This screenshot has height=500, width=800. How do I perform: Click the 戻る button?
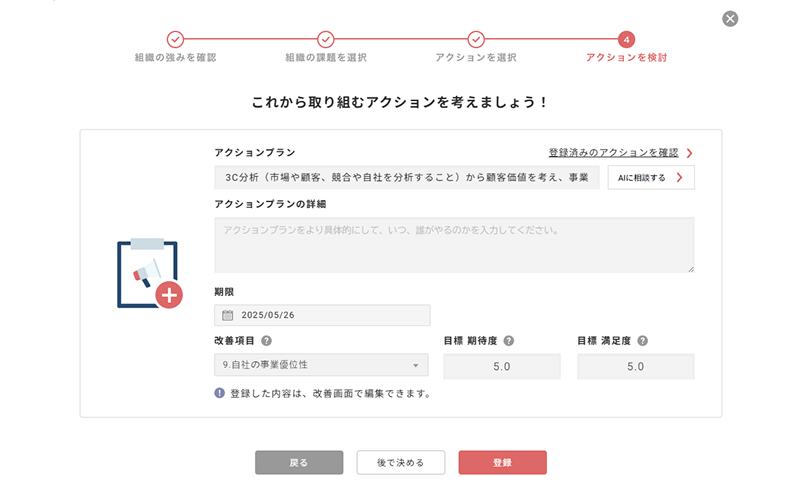[x=299, y=462]
